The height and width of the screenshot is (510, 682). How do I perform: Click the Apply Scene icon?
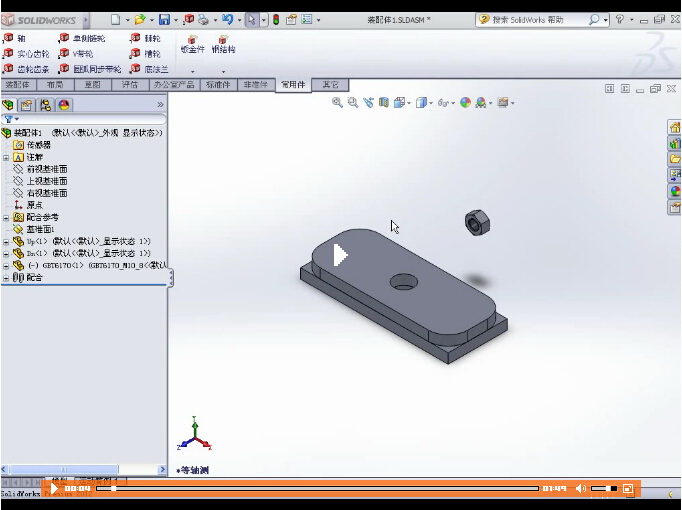point(481,103)
